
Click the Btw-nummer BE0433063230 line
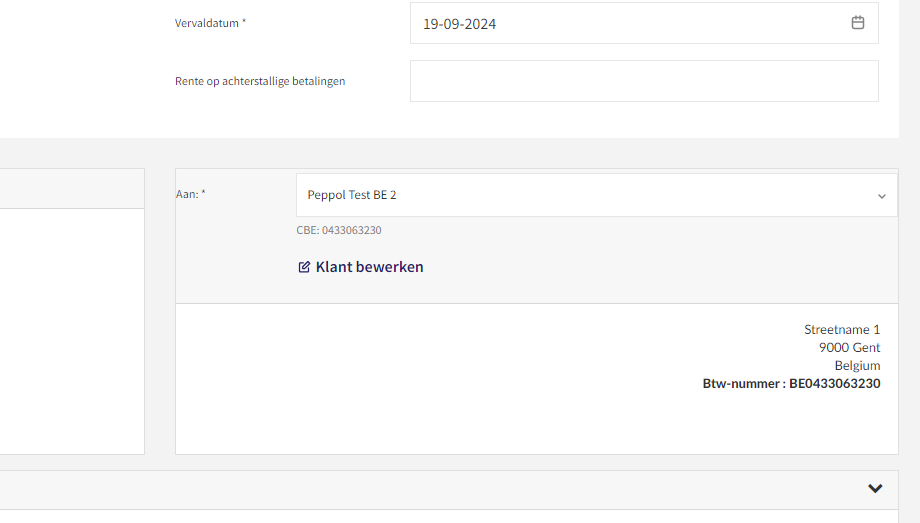point(791,383)
